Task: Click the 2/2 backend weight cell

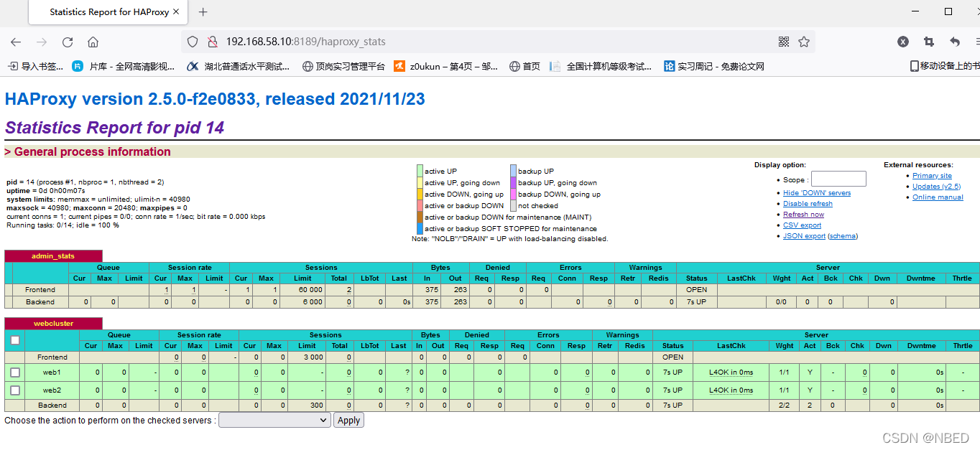Action: point(784,406)
